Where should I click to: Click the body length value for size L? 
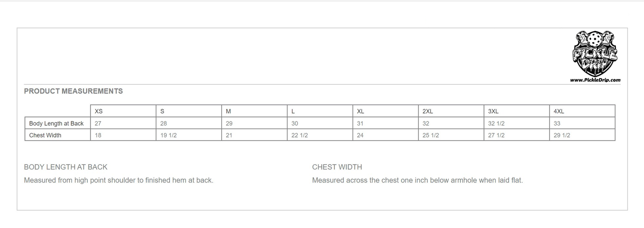295,123
